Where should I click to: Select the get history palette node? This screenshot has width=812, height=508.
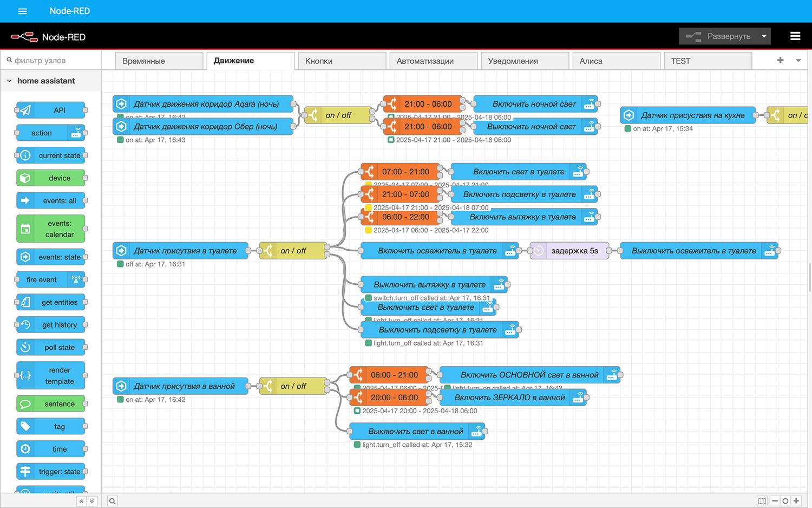[x=51, y=325]
